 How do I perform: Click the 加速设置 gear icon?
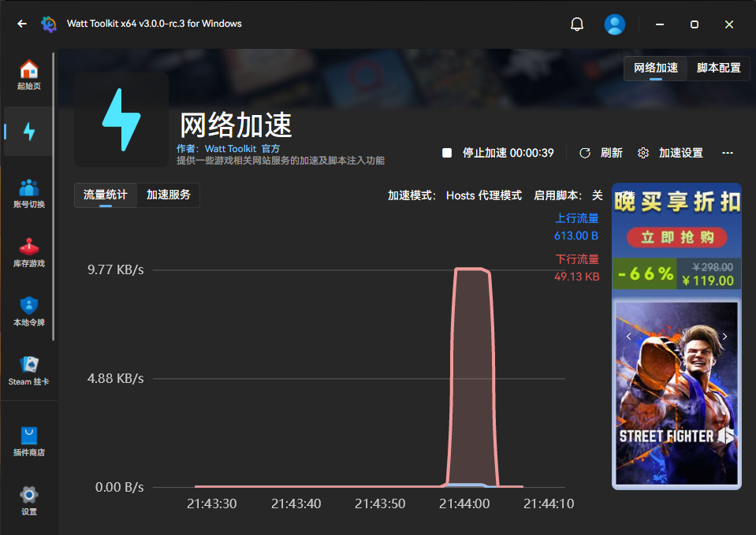pos(642,154)
